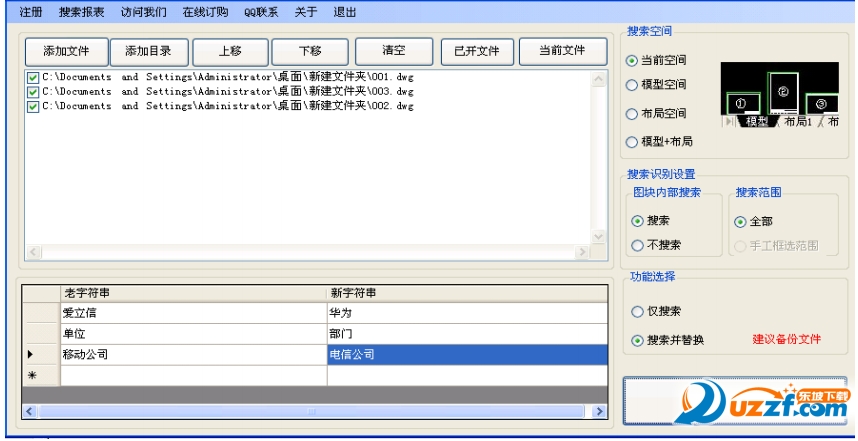Click the string table scroll-right arrow
The image size is (858, 441).
pyautogui.click(x=600, y=411)
